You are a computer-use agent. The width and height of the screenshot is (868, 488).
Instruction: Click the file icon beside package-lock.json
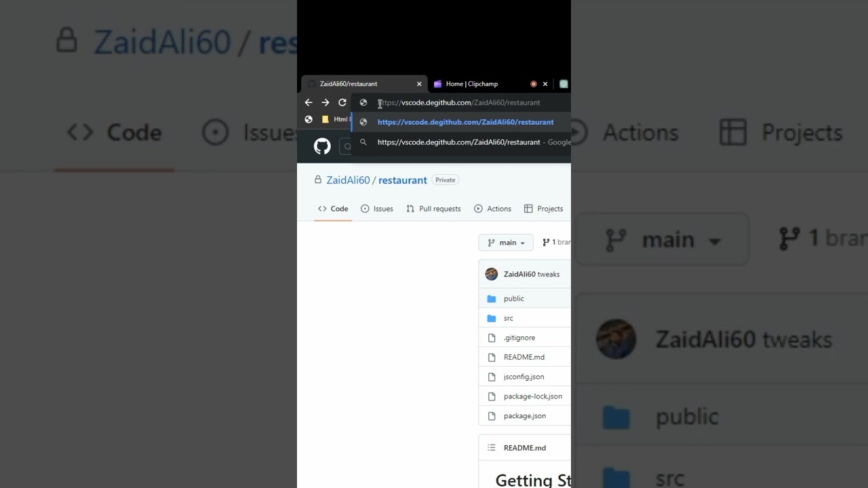tap(492, 396)
